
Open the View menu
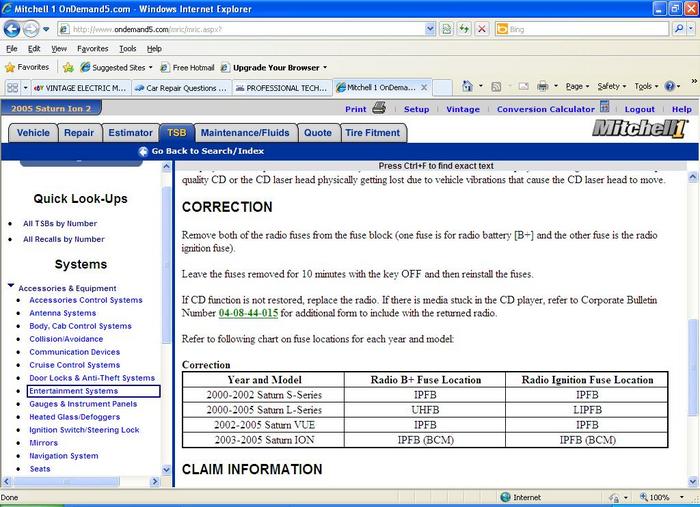click(59, 49)
